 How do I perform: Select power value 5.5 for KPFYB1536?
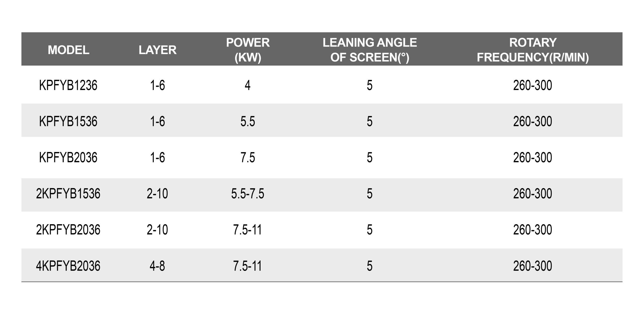click(x=248, y=121)
